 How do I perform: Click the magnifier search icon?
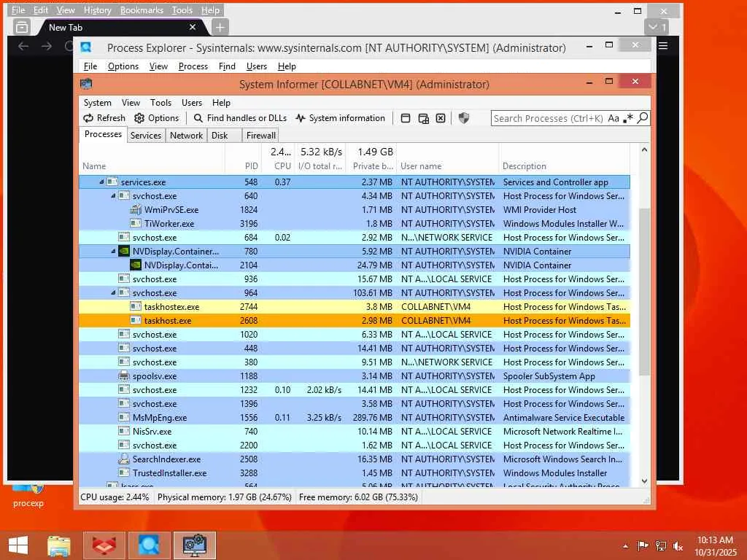(x=643, y=117)
